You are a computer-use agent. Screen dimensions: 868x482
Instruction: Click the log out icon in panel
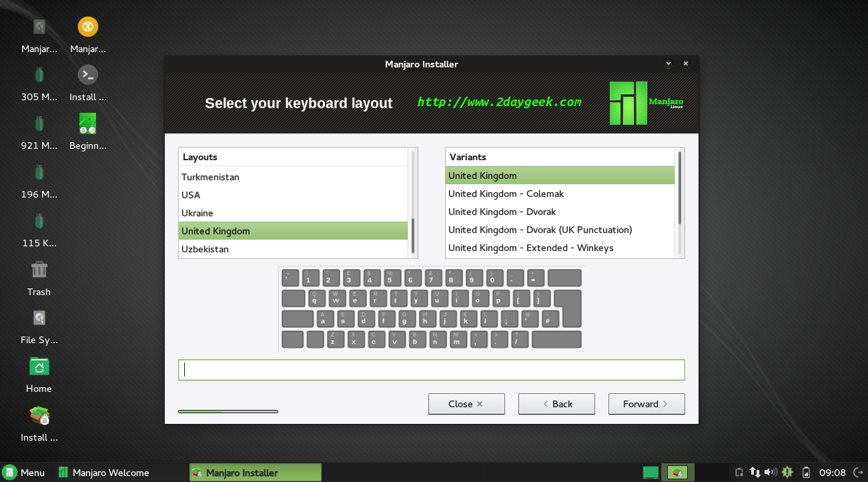[x=857, y=473]
